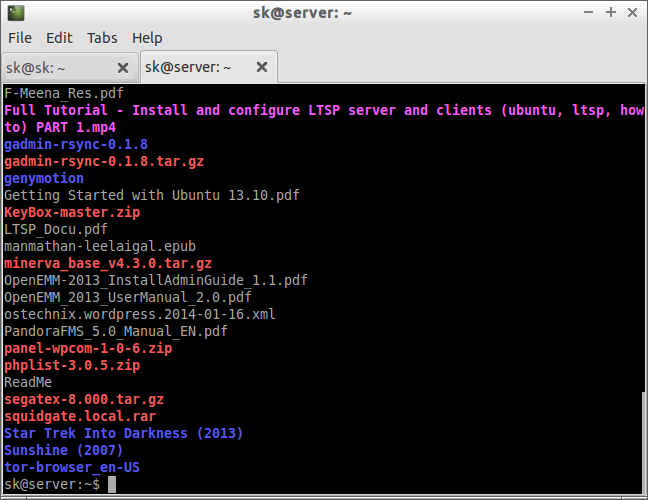The image size is (648, 500).
Task: Click gadmin-rsync-0.1.8.tar.gz archive name
Action: pos(104,161)
